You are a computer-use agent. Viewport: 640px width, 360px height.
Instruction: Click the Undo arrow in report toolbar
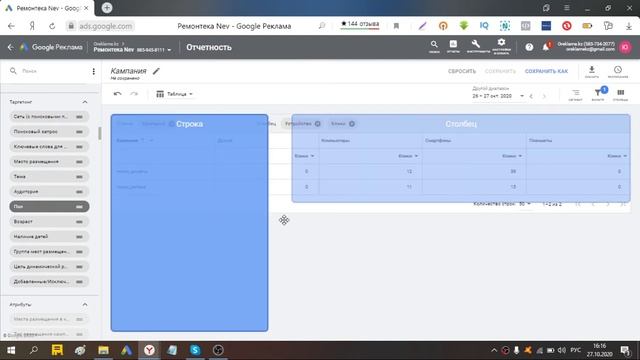point(118,94)
